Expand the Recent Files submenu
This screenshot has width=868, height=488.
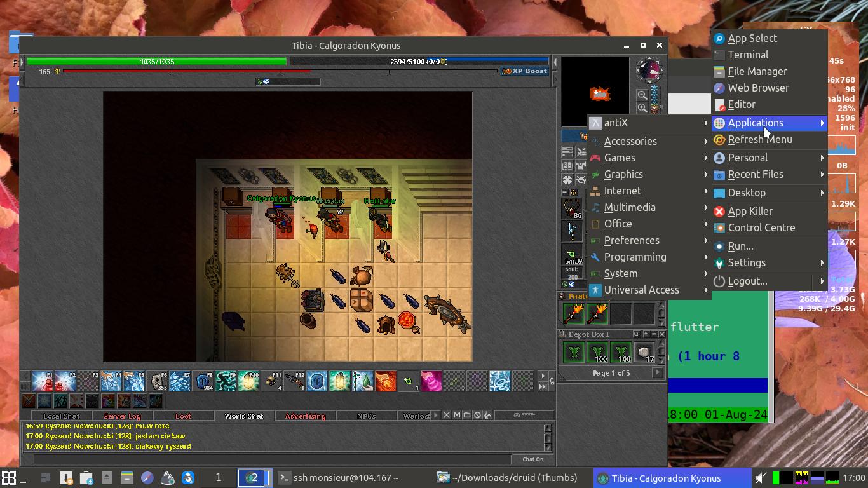tap(769, 174)
